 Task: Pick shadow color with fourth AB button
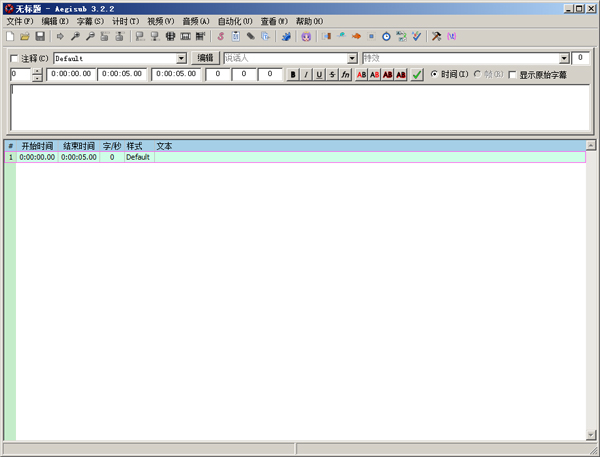[x=401, y=74]
